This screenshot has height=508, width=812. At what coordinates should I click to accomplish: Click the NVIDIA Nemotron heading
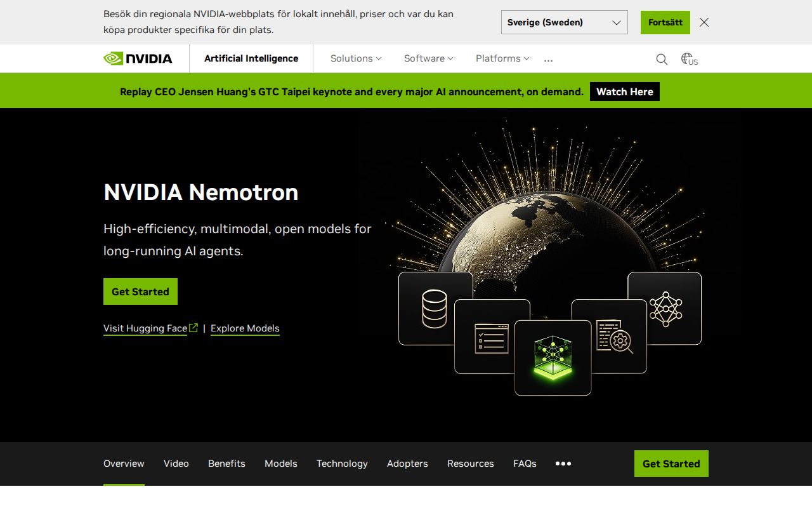(201, 192)
